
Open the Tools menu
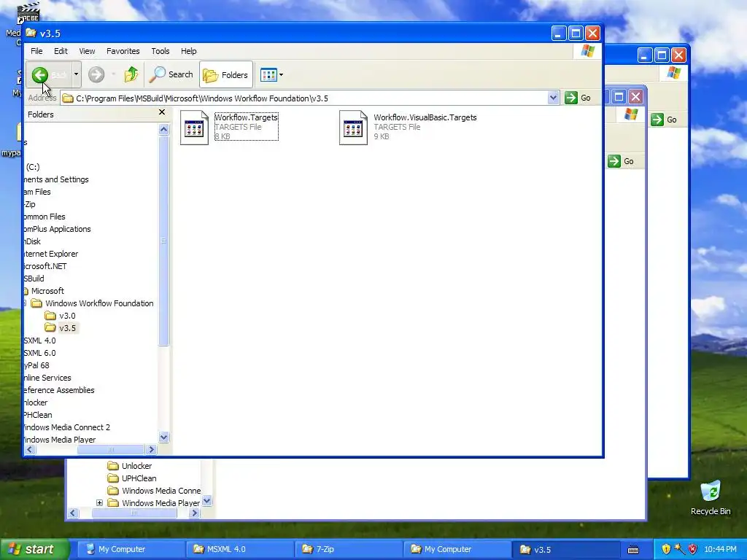160,51
